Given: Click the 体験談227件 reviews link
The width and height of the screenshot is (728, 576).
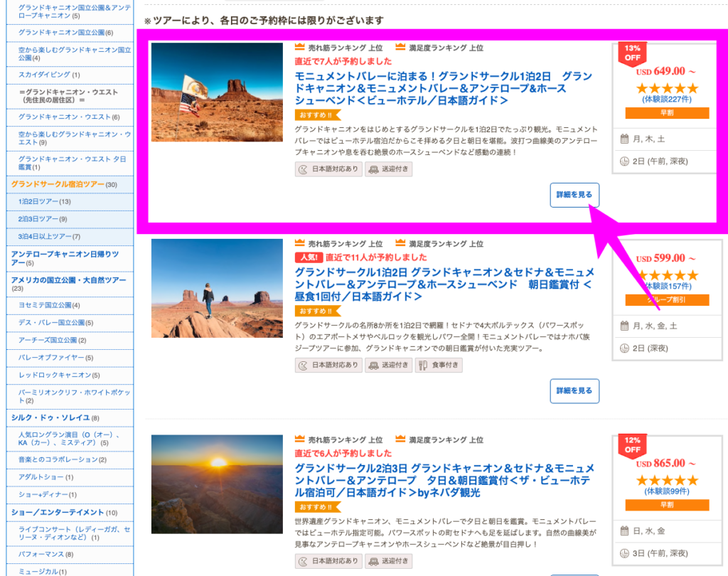Looking at the screenshot, I should tap(666, 100).
